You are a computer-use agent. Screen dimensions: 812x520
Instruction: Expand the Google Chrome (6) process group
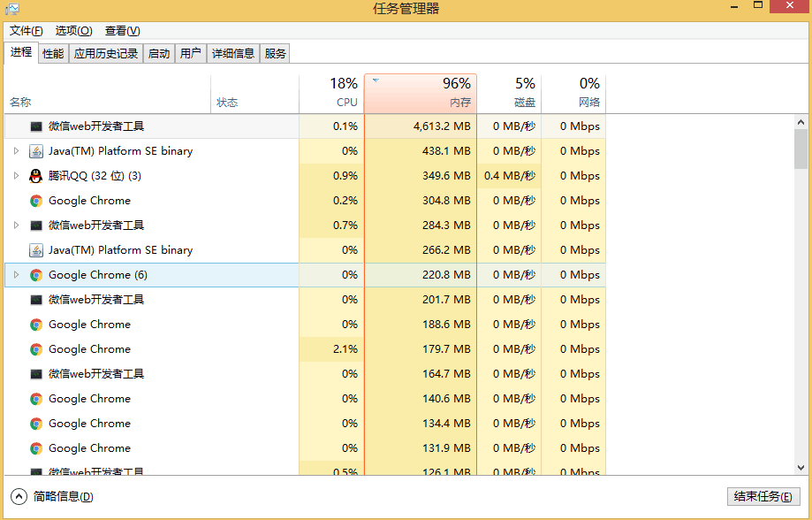point(16,275)
